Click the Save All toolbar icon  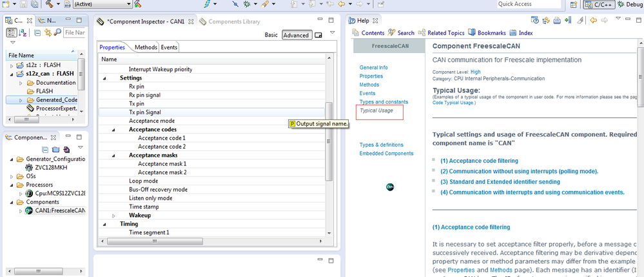pos(34,4)
